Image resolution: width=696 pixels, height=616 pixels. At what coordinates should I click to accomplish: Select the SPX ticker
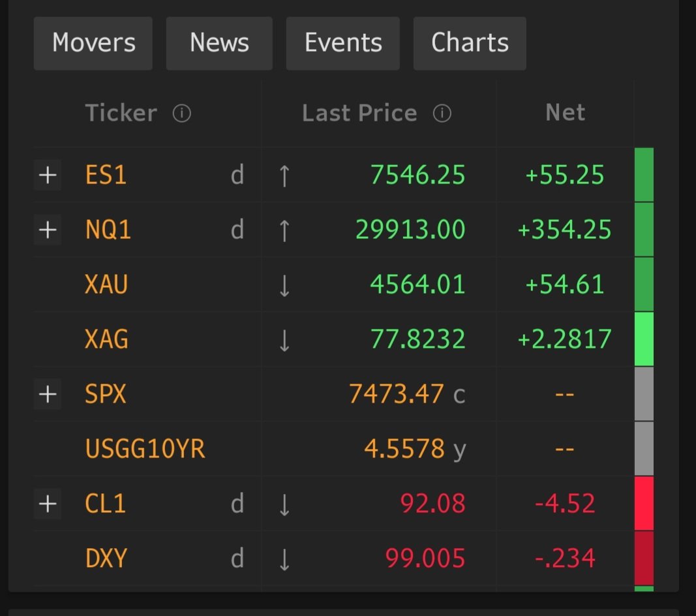pyautogui.click(x=106, y=394)
